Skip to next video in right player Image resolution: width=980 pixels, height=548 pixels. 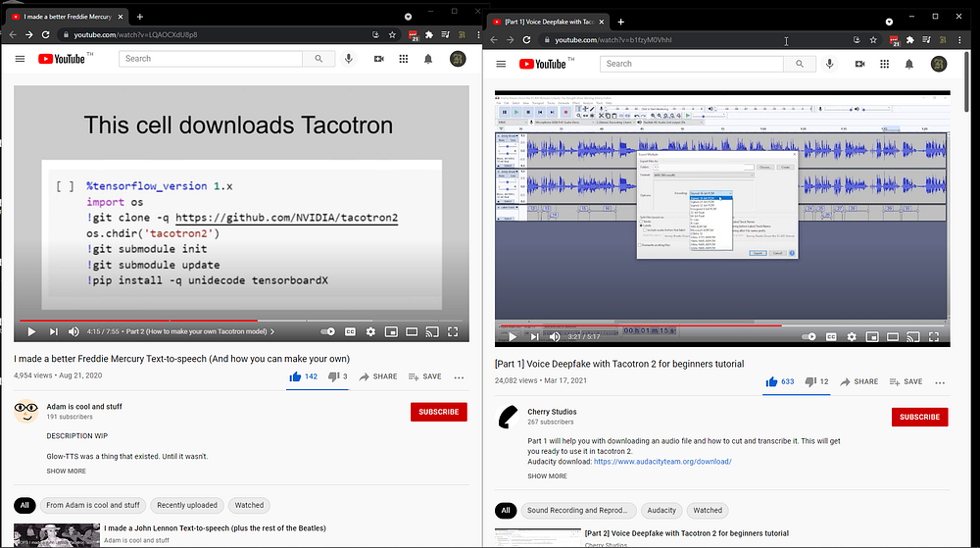point(534,337)
